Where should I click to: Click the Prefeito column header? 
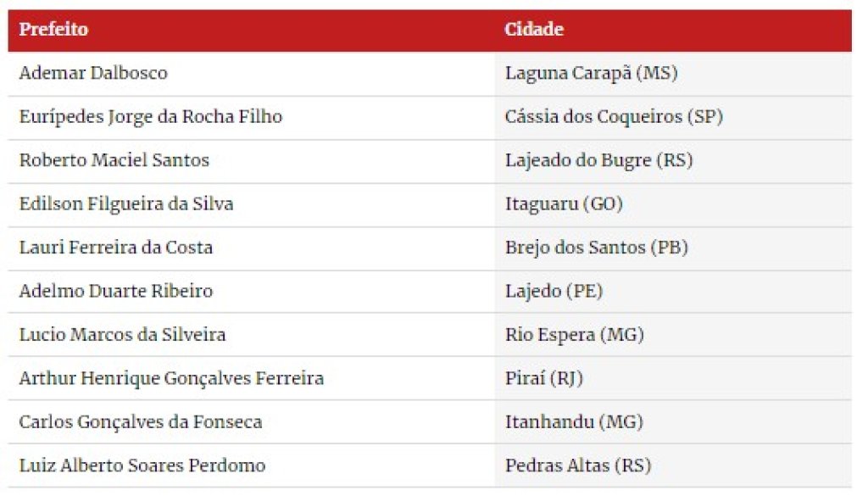[53, 30]
